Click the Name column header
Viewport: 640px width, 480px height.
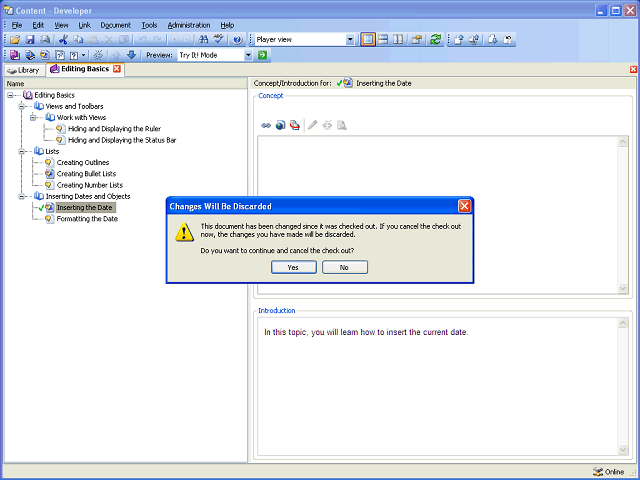tap(125, 84)
